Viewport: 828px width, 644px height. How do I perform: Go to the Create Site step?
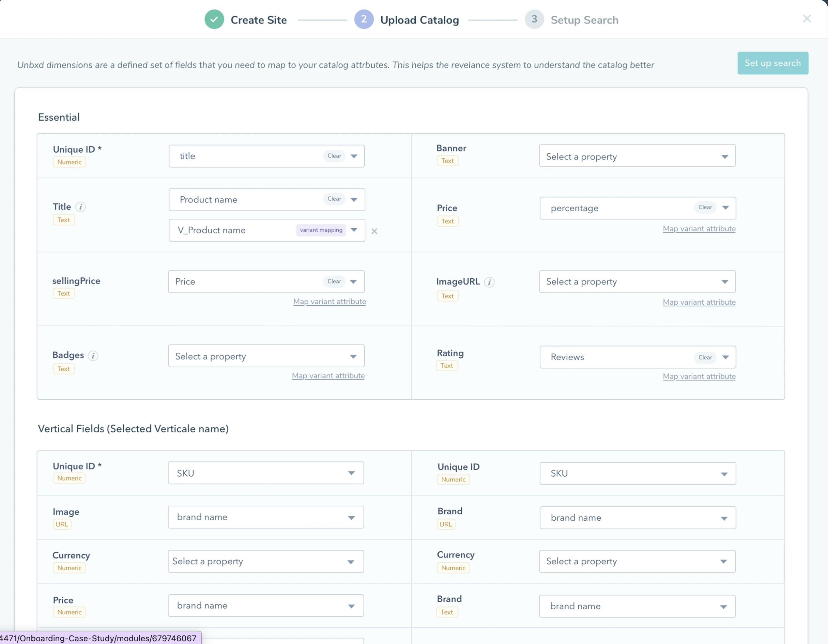pyautogui.click(x=259, y=20)
